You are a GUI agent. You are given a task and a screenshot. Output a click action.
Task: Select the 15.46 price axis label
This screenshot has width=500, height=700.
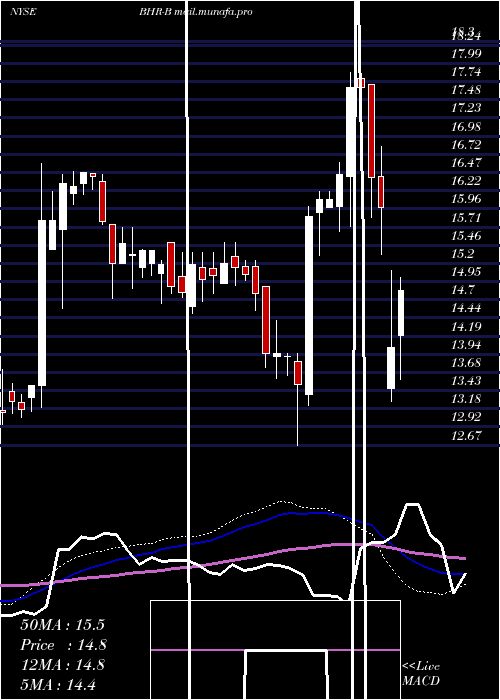click(466, 235)
